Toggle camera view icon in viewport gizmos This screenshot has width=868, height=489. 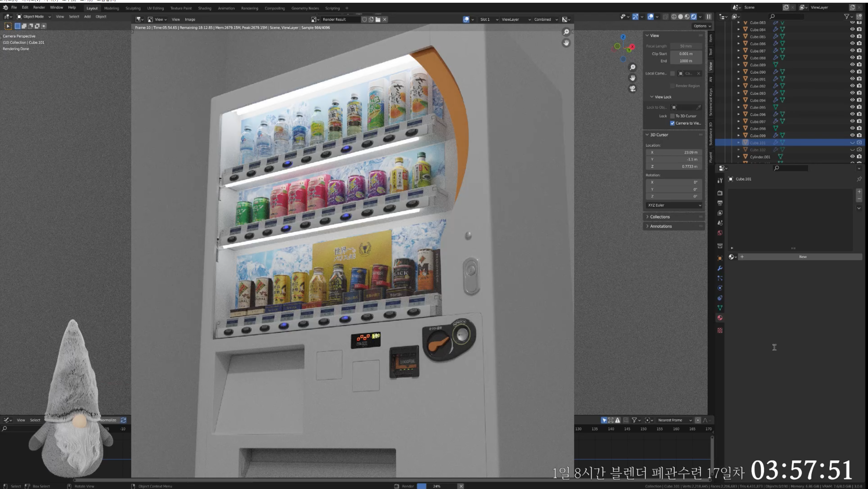pyautogui.click(x=633, y=89)
